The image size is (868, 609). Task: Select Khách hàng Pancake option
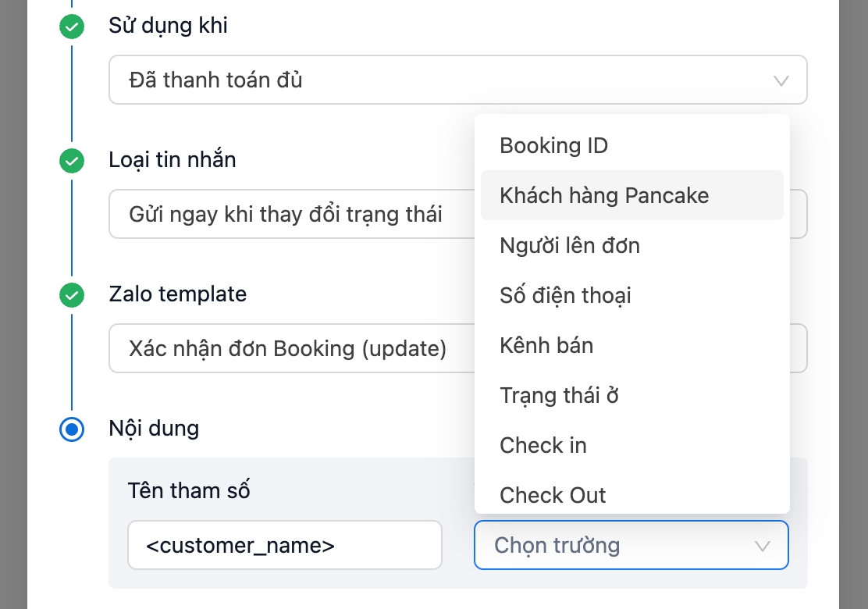[x=604, y=195]
